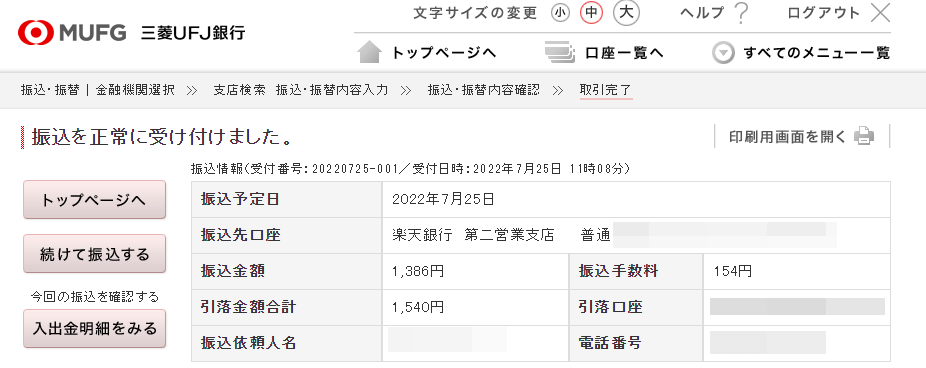The width and height of the screenshot is (926, 368).
Task: Click the printer icon
Action: coord(864,136)
